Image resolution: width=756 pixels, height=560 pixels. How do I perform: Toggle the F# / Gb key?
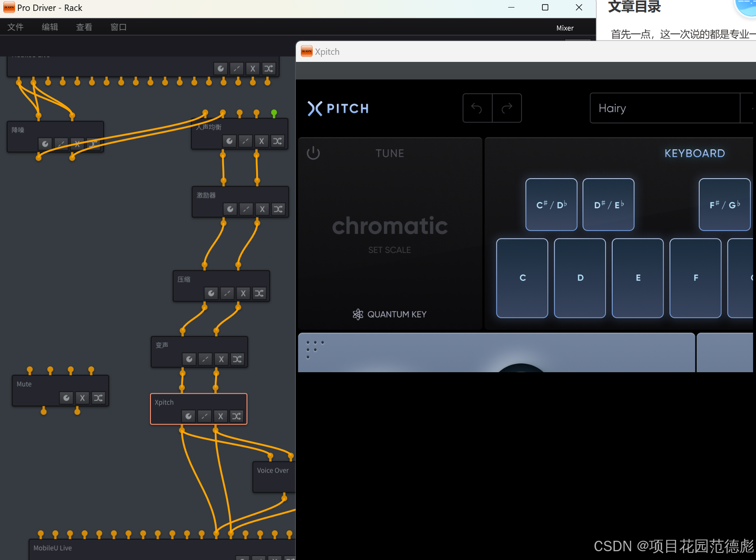click(725, 205)
